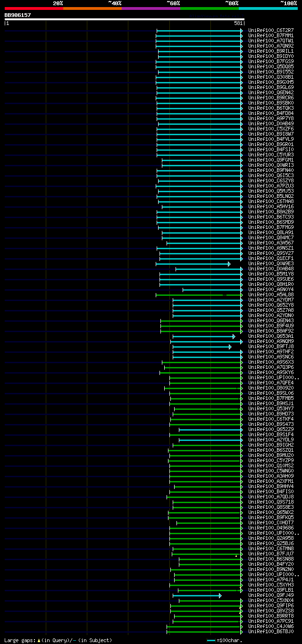The height and width of the screenshot is (644, 302).
Task: Select the UniRef100_A3AH09 label
Action: point(271,476)
